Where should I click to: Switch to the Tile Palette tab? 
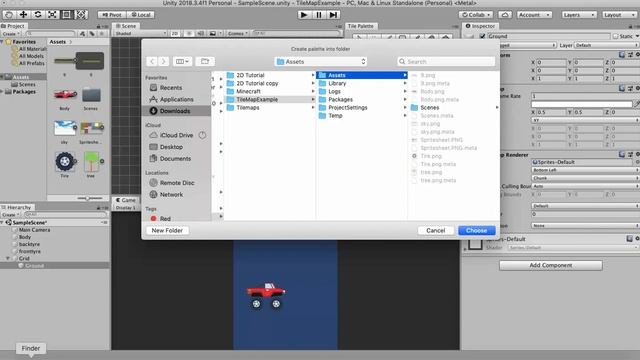[x=361, y=26]
